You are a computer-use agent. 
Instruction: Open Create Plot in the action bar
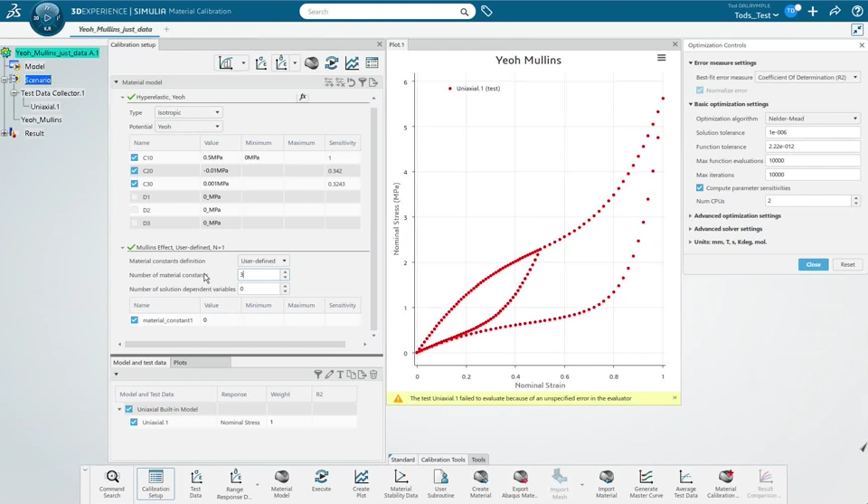(x=361, y=483)
